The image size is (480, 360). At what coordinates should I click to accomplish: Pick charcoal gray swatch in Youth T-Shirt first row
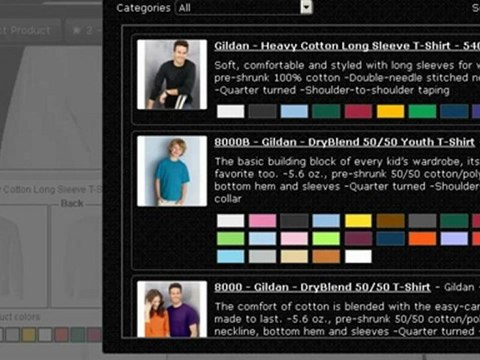(422, 221)
